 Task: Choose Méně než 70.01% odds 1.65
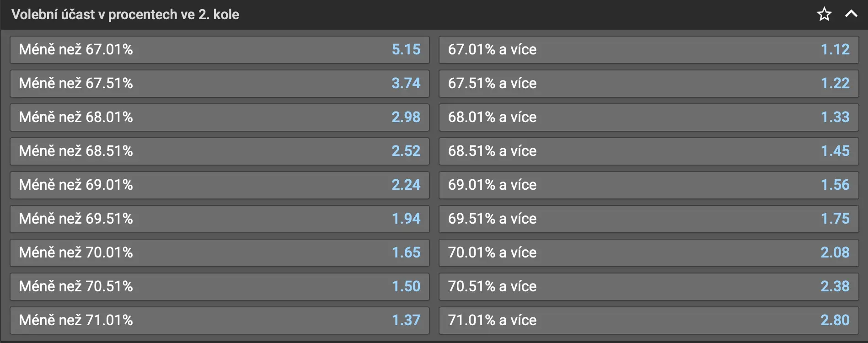point(220,253)
